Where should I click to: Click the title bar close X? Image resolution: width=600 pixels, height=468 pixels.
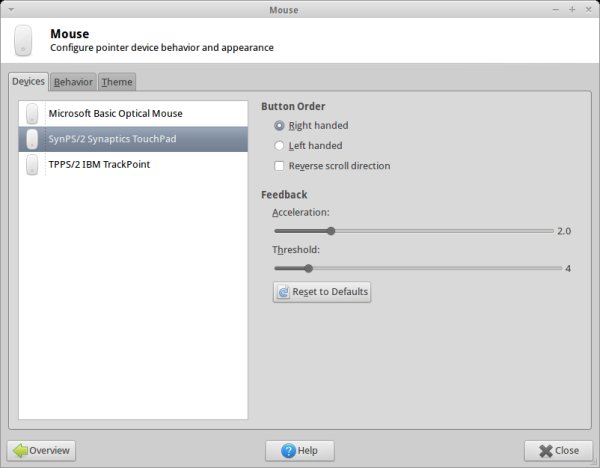[x=589, y=10]
